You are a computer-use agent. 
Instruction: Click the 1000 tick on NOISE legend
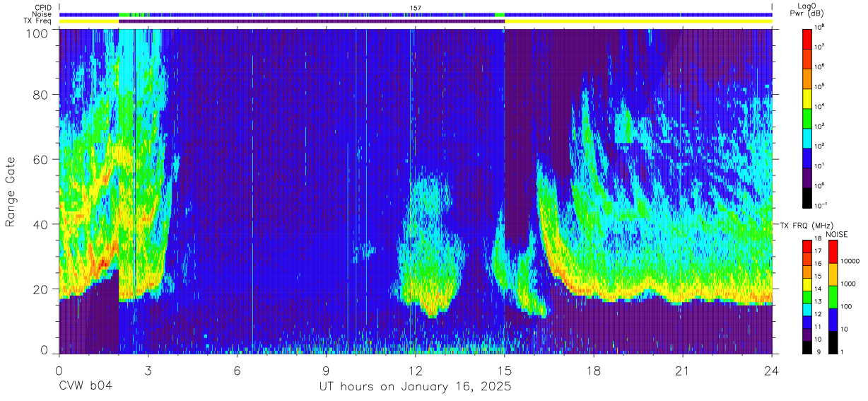tap(848, 284)
